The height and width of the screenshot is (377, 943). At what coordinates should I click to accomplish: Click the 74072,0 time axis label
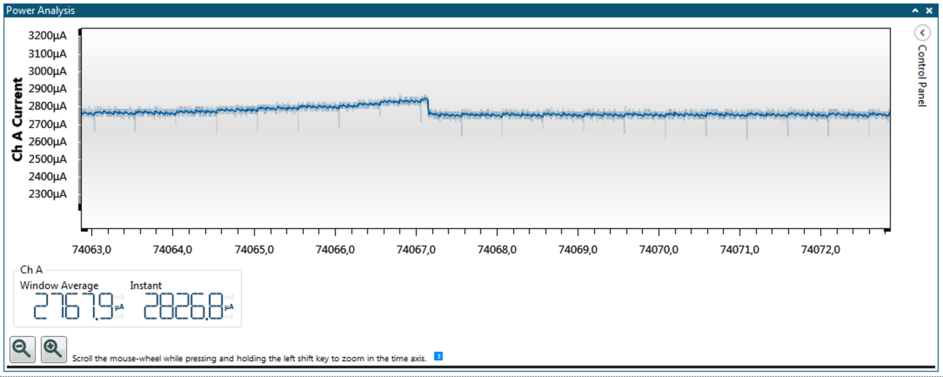[x=820, y=249]
